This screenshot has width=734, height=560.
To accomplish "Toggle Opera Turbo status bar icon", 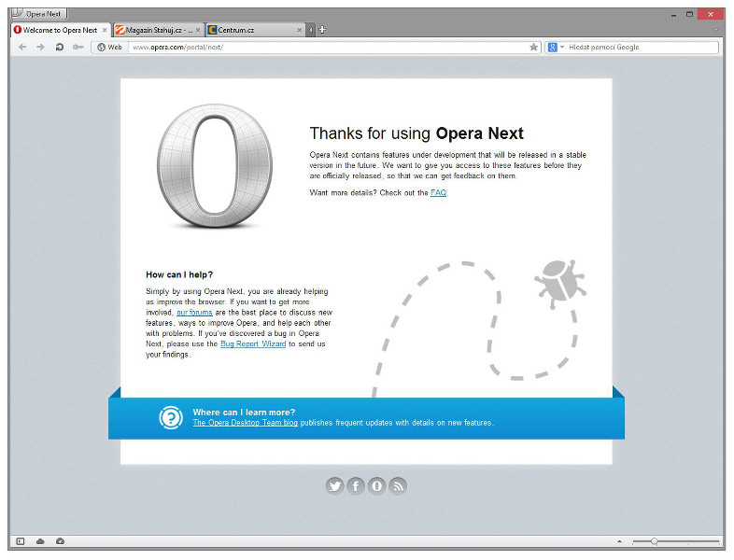I will pos(60,541).
